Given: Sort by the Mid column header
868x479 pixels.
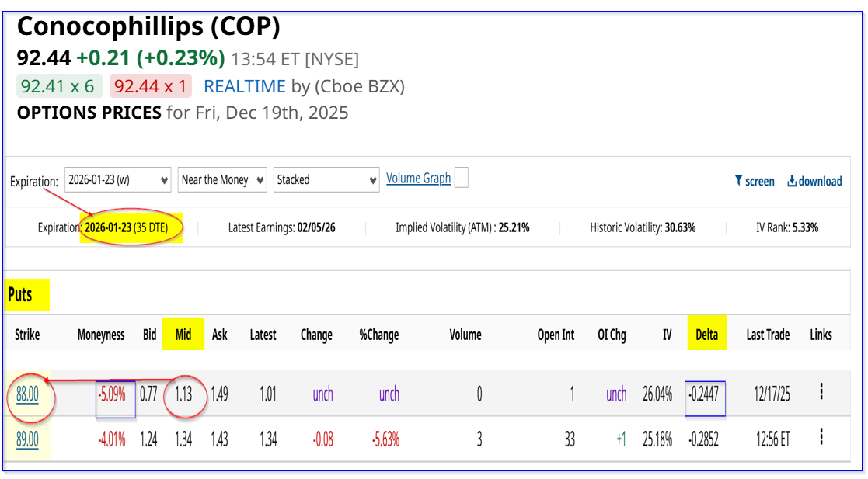Looking at the screenshot, I should coord(183,335).
